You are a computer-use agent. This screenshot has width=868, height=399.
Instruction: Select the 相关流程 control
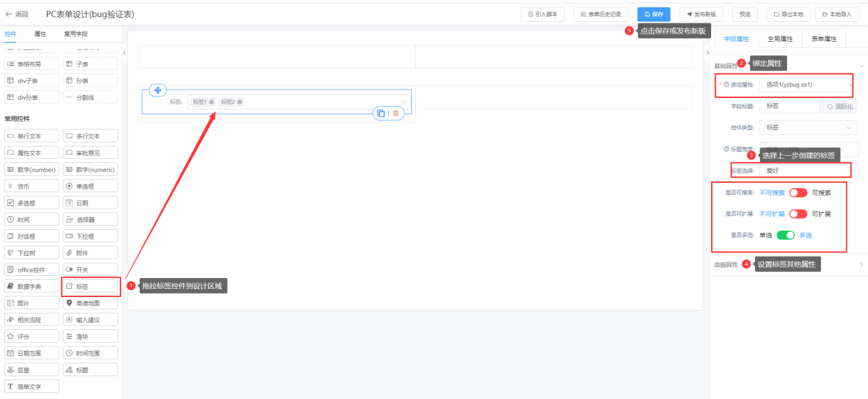coord(32,320)
